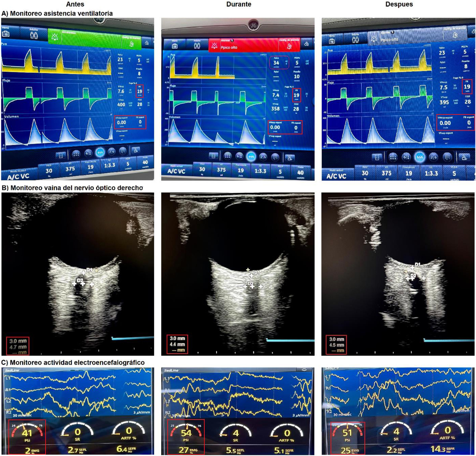Tap Ppico alta alarm message on Despues screen
Screen dimensions: 476x456
[389, 40]
